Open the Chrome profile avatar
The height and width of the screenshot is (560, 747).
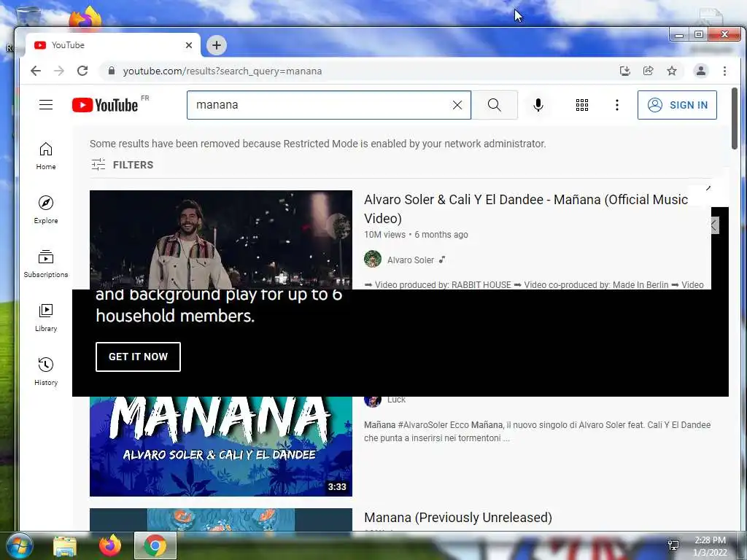point(701,71)
